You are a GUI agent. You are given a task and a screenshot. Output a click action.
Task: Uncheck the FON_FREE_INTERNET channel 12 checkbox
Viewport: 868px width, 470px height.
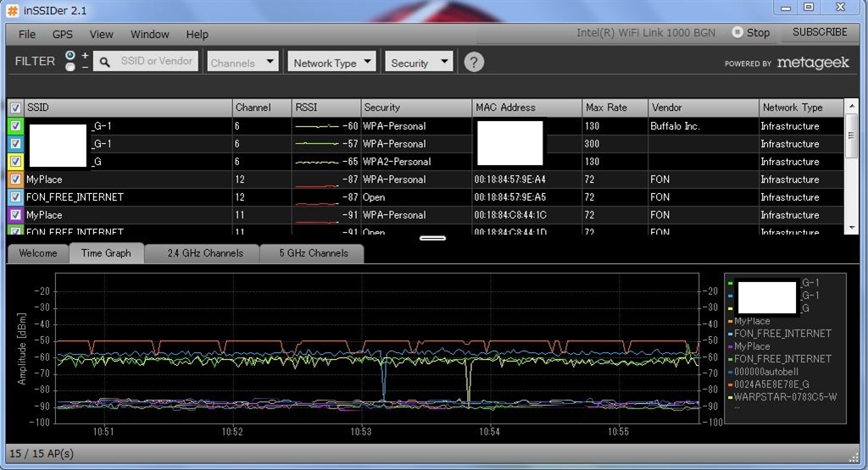click(x=15, y=197)
